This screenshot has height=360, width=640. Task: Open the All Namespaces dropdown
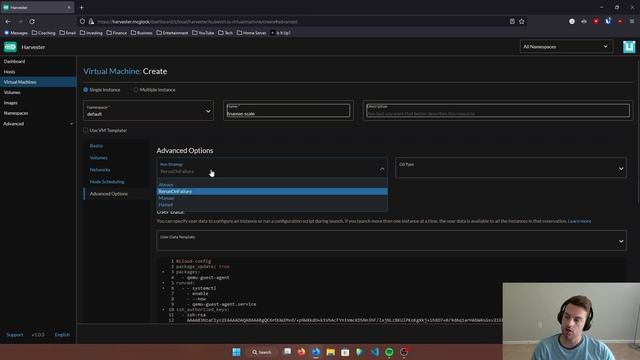(566, 47)
